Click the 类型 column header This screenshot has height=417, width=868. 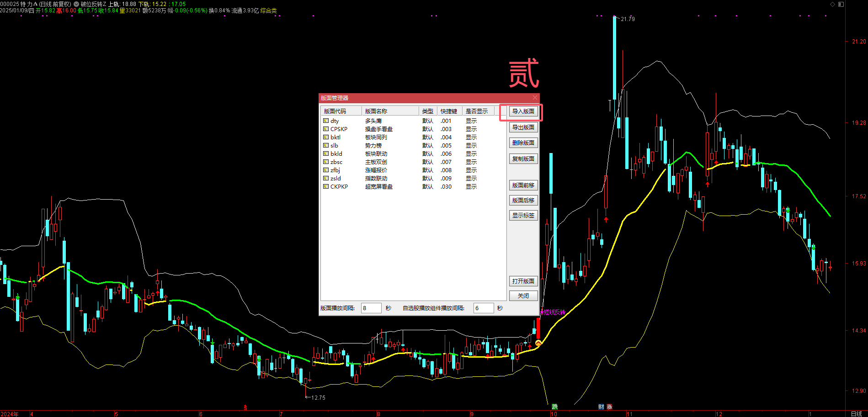click(x=428, y=111)
